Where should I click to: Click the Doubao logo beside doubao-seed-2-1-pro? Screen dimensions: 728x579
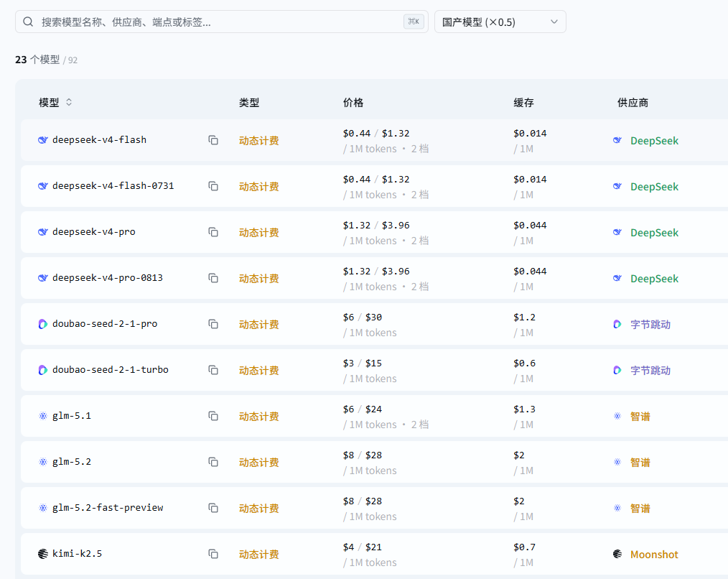pyautogui.click(x=42, y=324)
